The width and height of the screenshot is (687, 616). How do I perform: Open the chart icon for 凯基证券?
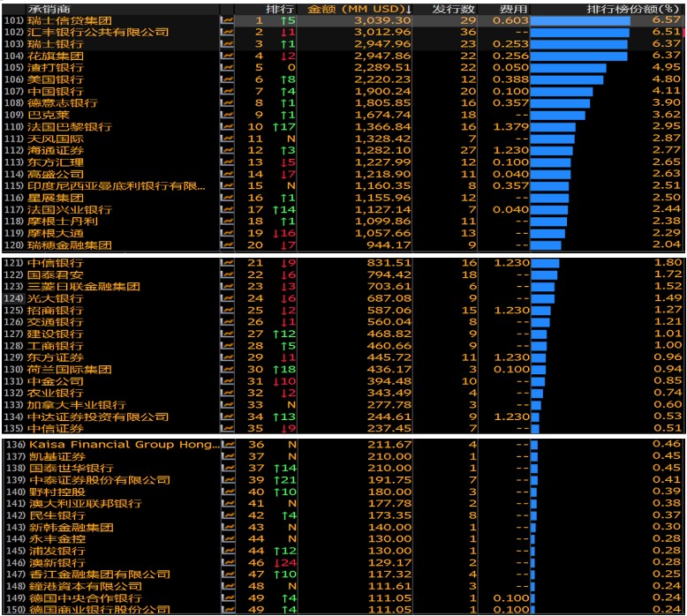[x=228, y=456]
